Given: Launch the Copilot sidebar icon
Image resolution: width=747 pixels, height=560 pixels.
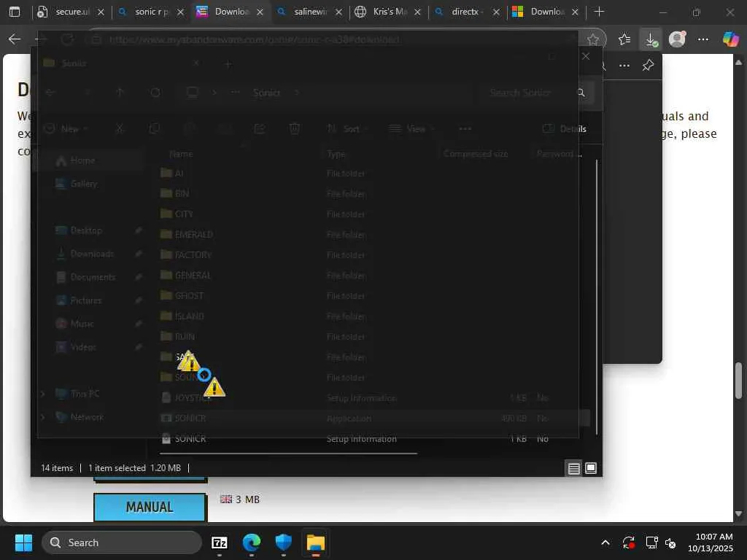Looking at the screenshot, I should [x=730, y=39].
